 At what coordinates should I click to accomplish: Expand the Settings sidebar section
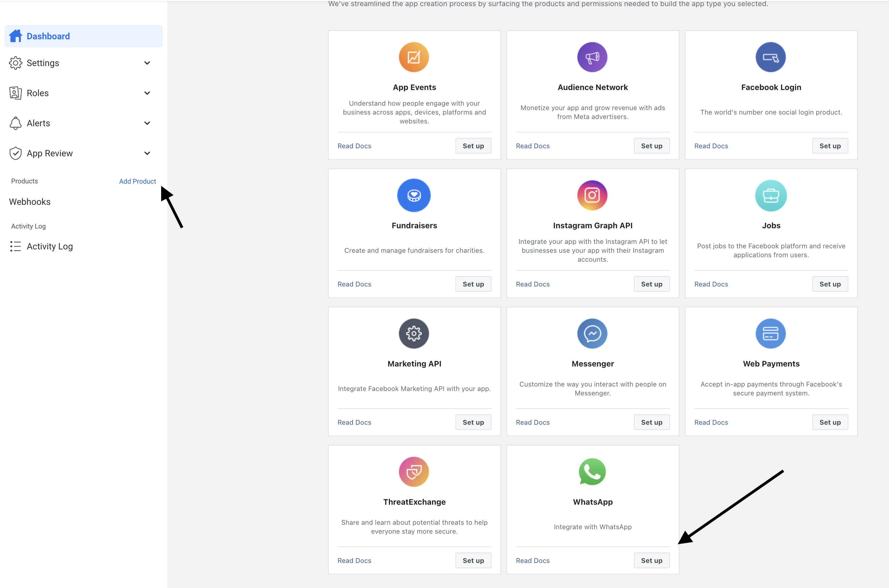[x=147, y=63]
